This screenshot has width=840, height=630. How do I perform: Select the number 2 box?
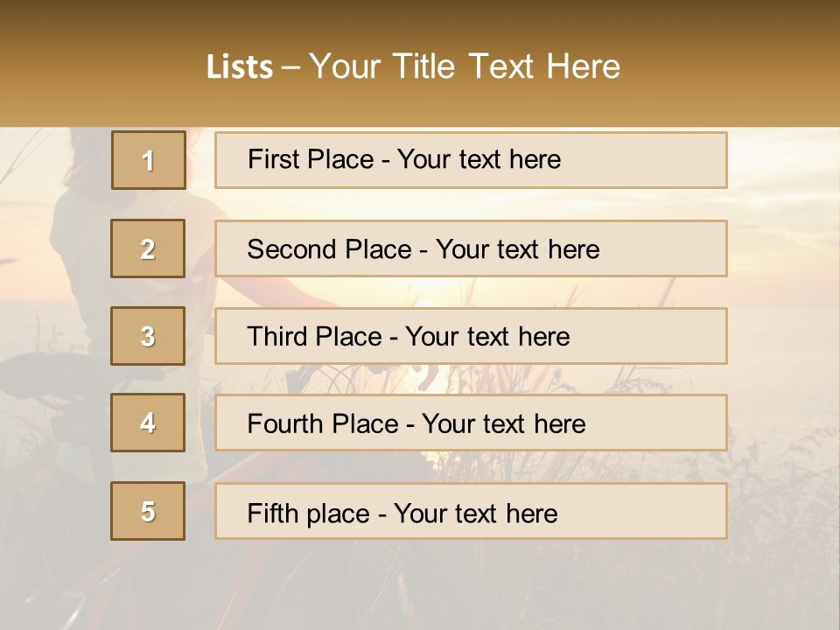click(x=148, y=248)
